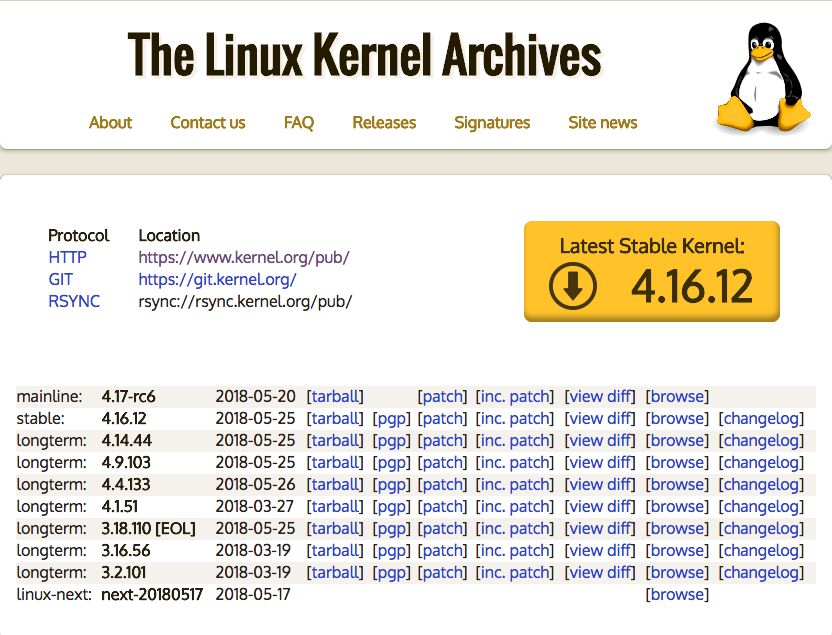The image size is (832, 635).
Task: Browse the mainline 4.17-rc6 sources
Action: 677,396
